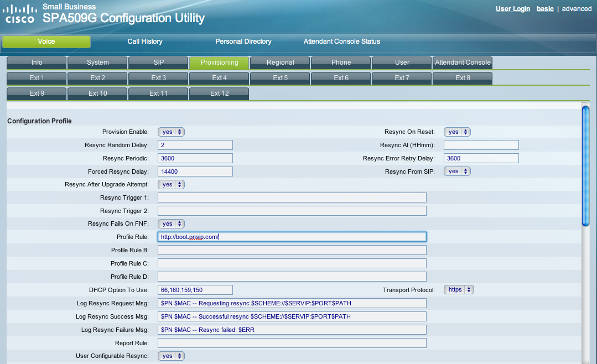Click the Profile Rule: label
The width and height of the screenshot is (597, 364).
click(x=132, y=237)
